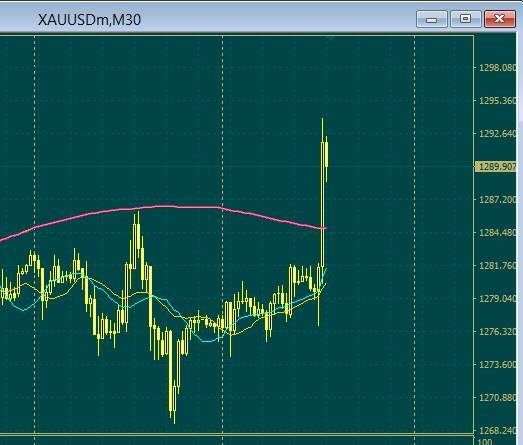Click price scale label 1295.360

coord(497,101)
